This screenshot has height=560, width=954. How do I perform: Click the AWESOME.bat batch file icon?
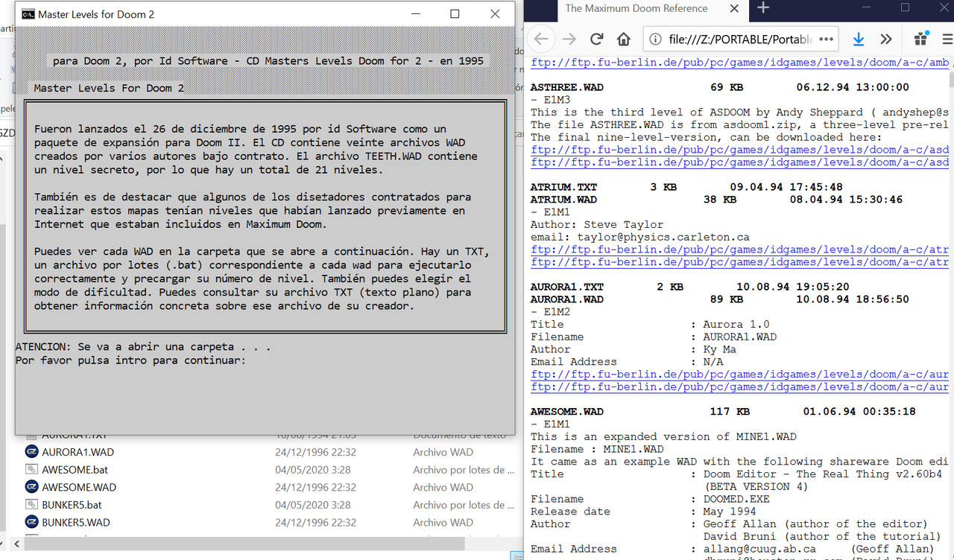(x=31, y=470)
